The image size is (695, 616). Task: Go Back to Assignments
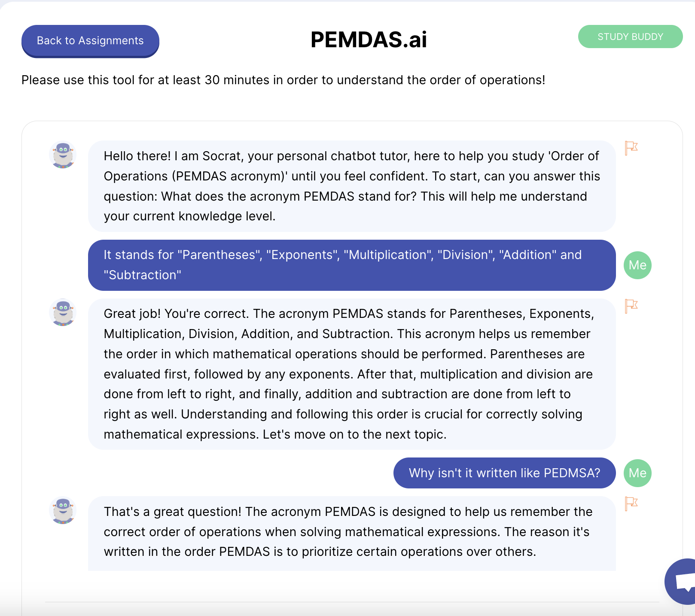[x=90, y=41]
